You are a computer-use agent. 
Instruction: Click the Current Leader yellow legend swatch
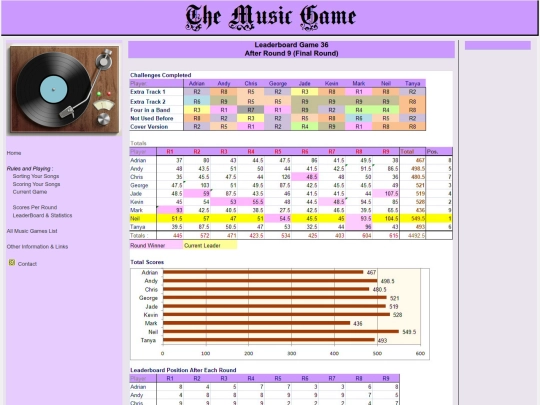[x=210, y=246]
